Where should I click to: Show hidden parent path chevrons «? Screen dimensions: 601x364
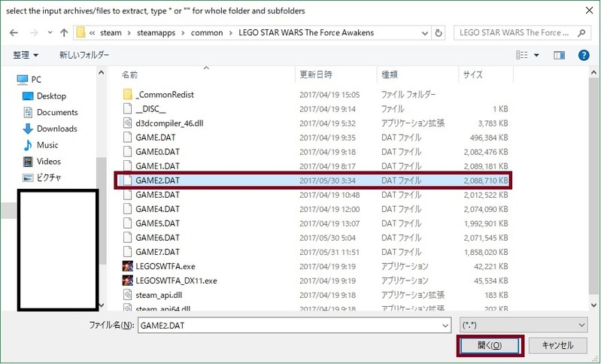pyautogui.click(x=92, y=33)
